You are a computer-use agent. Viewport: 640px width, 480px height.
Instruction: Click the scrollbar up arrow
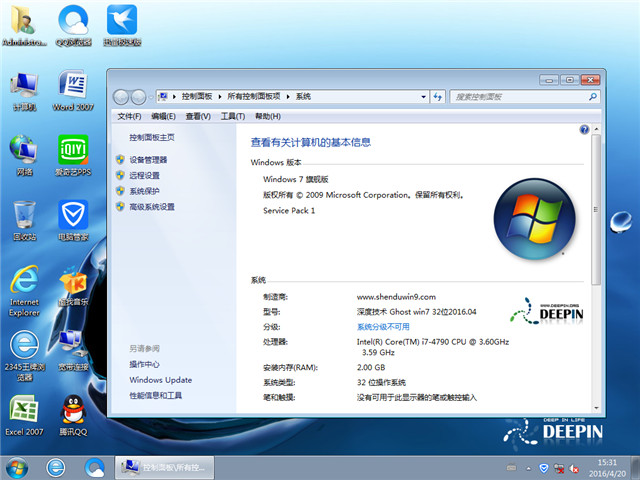point(596,129)
